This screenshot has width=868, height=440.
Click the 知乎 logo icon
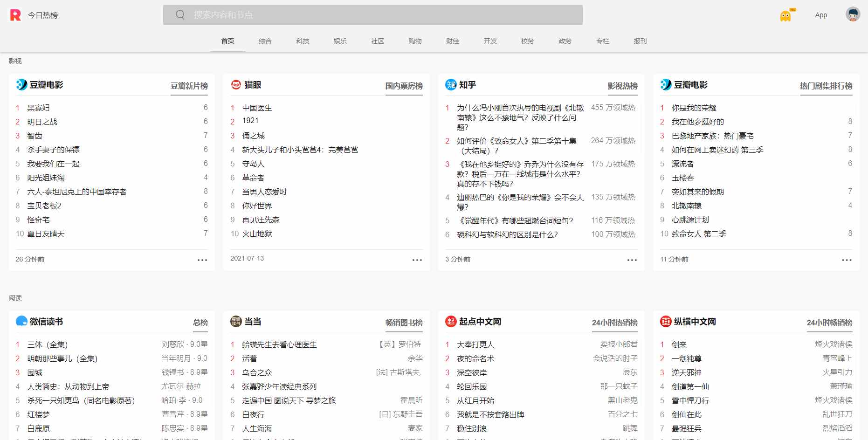[451, 84]
